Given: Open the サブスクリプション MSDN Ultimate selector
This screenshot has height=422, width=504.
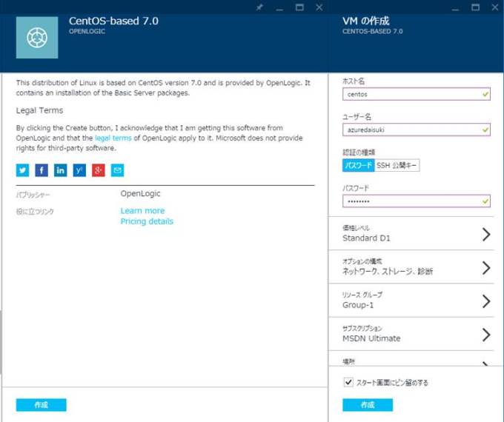Looking at the screenshot, I should (x=411, y=334).
